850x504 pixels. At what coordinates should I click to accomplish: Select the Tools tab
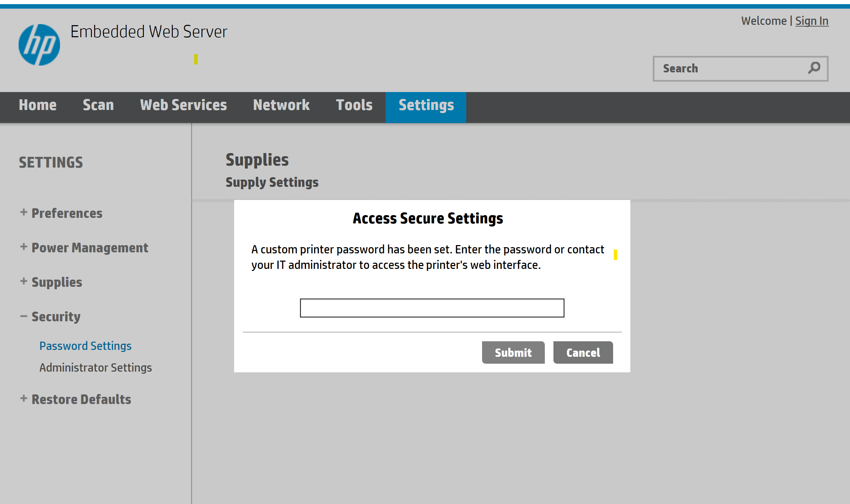[x=354, y=105]
